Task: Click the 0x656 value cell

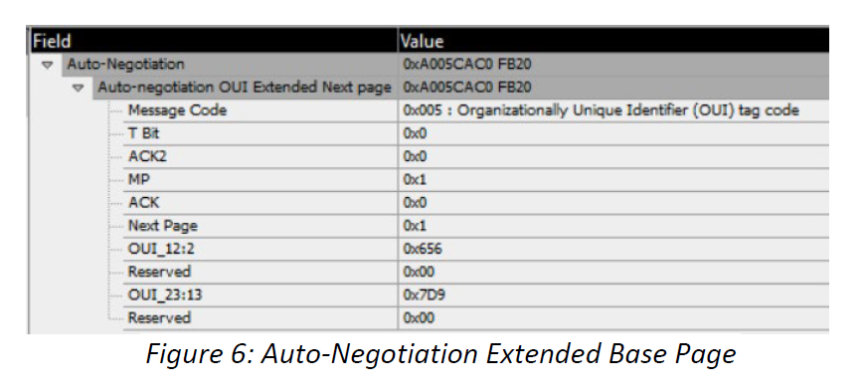Action: click(x=613, y=249)
